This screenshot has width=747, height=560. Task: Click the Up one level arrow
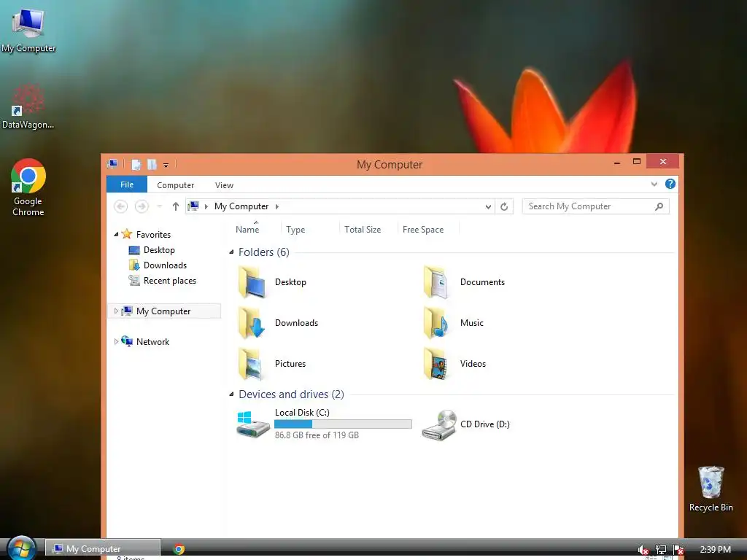pyautogui.click(x=175, y=206)
